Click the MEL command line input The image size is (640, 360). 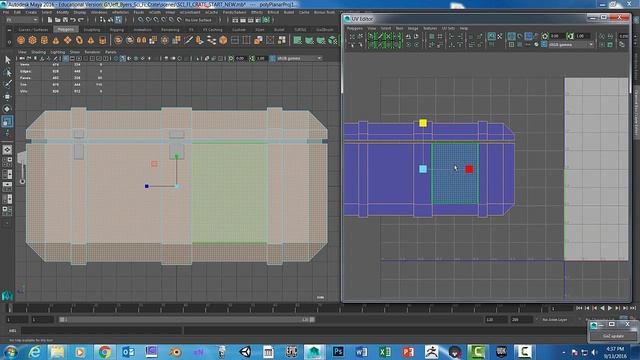(x=101, y=331)
